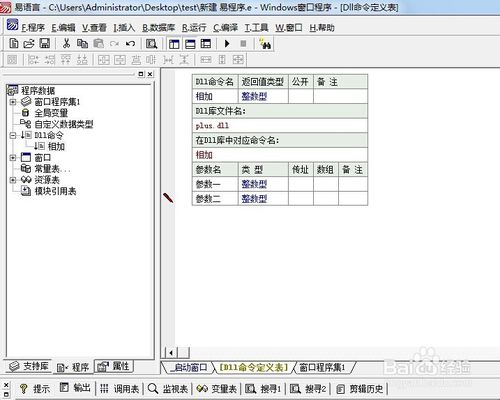
Task: Open the 调用表 bottom tab
Action: (x=119, y=389)
